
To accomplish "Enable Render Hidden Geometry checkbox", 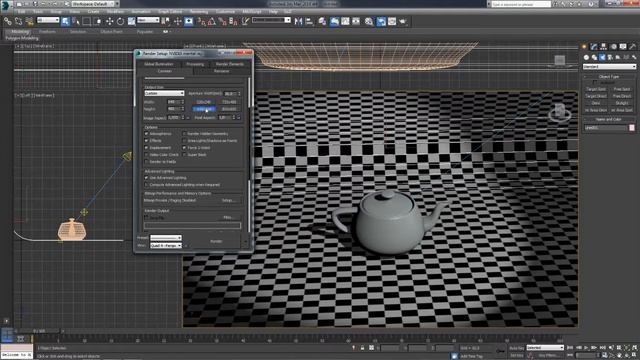I will point(184,134).
